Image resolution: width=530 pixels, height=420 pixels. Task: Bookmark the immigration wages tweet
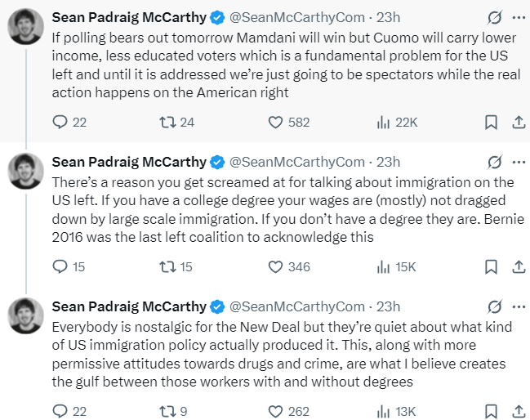pos(491,266)
